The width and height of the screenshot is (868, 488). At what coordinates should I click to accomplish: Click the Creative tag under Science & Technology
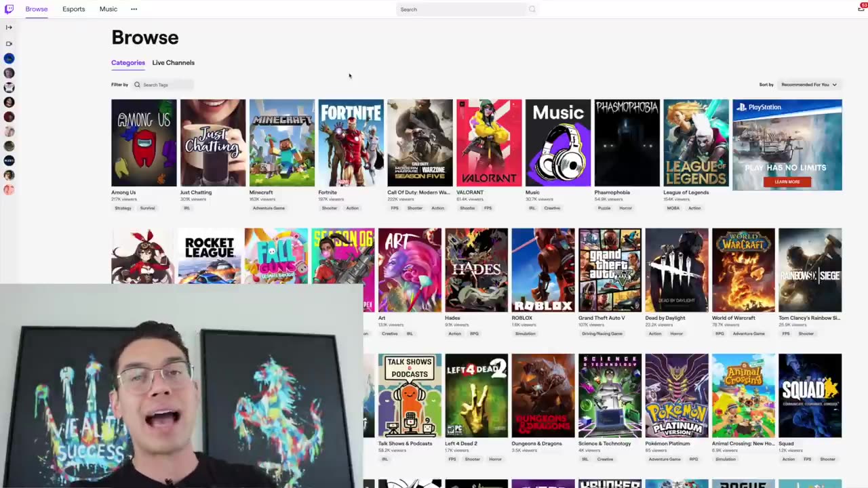(x=605, y=460)
